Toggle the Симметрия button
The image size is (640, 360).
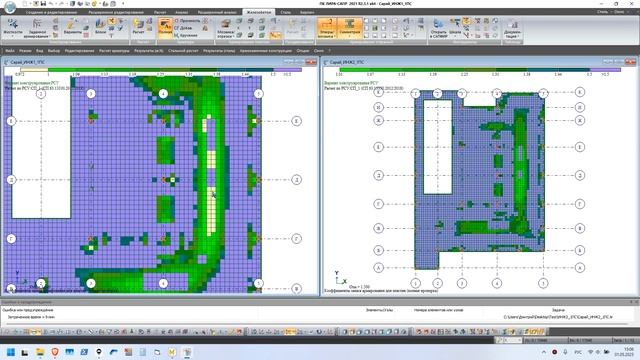[x=350, y=28]
